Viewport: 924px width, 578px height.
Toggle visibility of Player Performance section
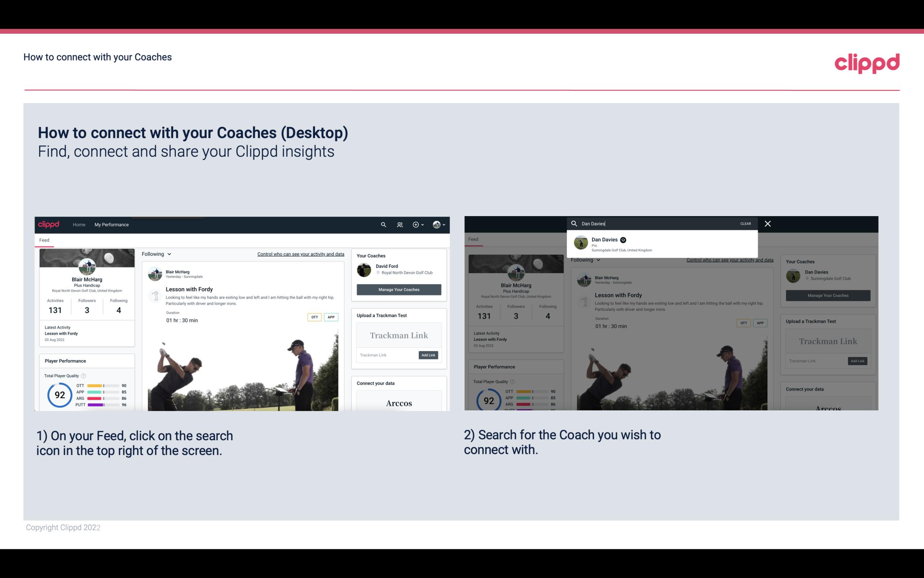pos(65,360)
